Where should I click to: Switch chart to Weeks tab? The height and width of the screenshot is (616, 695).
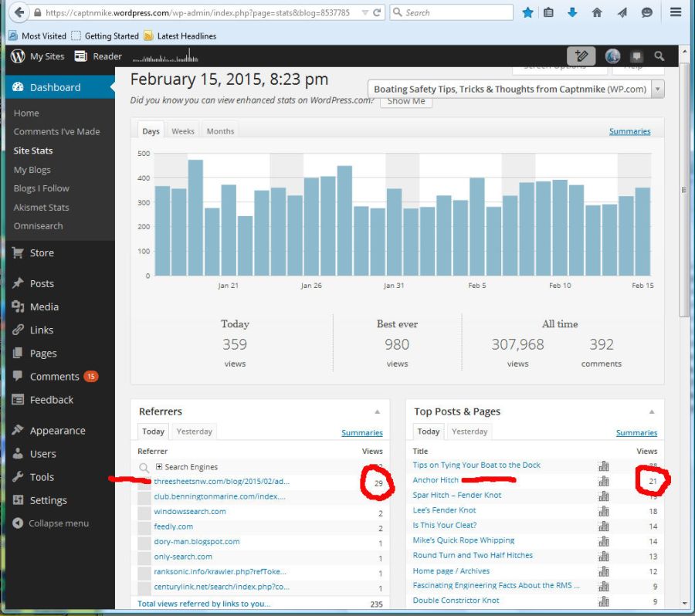pyautogui.click(x=183, y=131)
